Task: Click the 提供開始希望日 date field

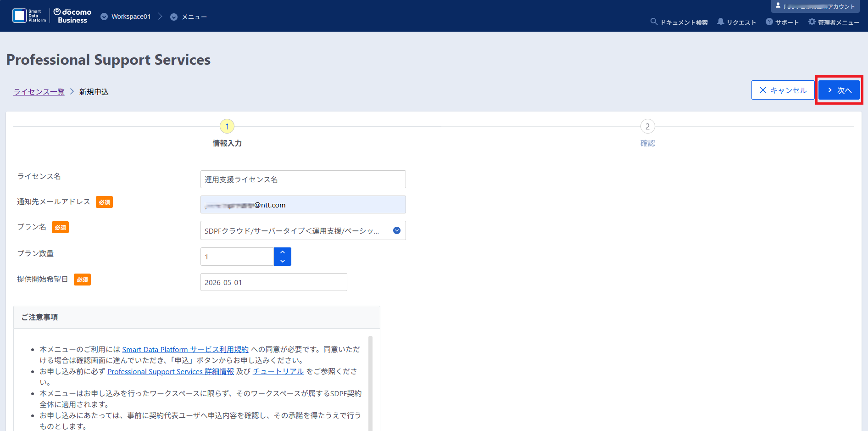Action: tap(273, 282)
